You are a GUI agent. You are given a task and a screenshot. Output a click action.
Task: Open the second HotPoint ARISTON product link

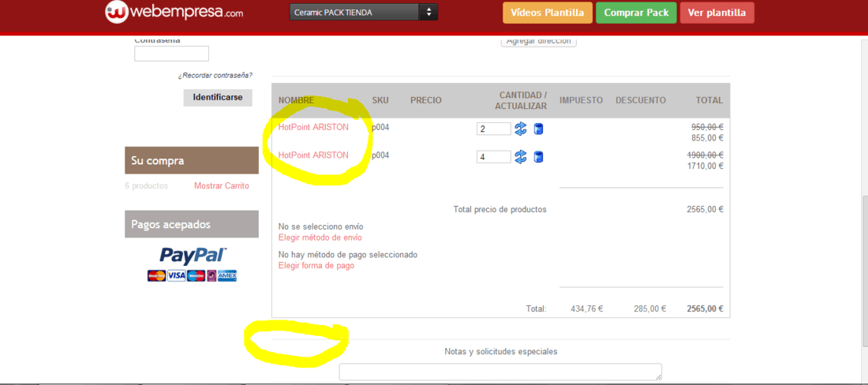[x=313, y=155]
